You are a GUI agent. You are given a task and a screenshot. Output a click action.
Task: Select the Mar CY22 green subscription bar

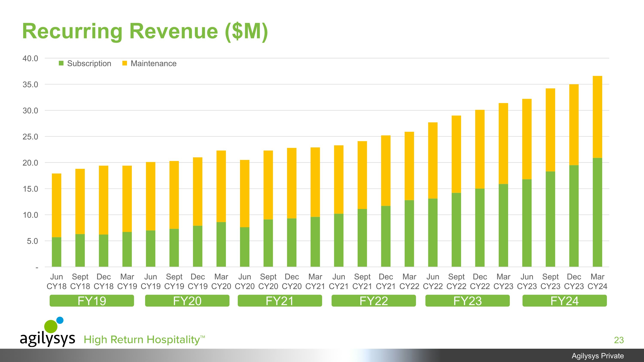(x=409, y=234)
